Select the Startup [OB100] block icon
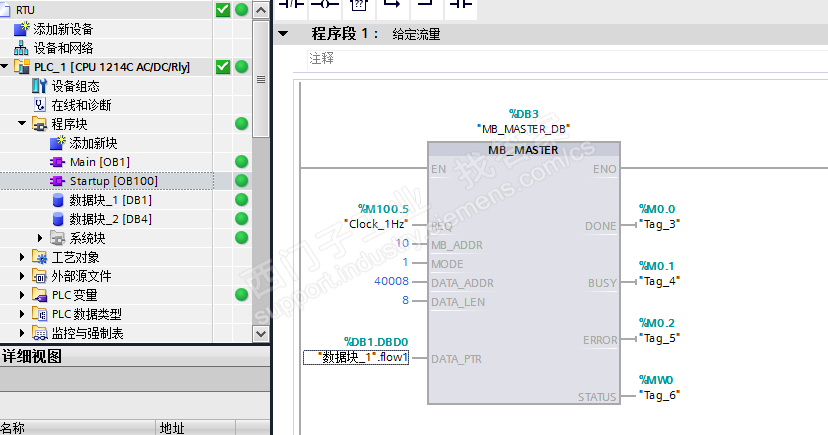 (57, 181)
